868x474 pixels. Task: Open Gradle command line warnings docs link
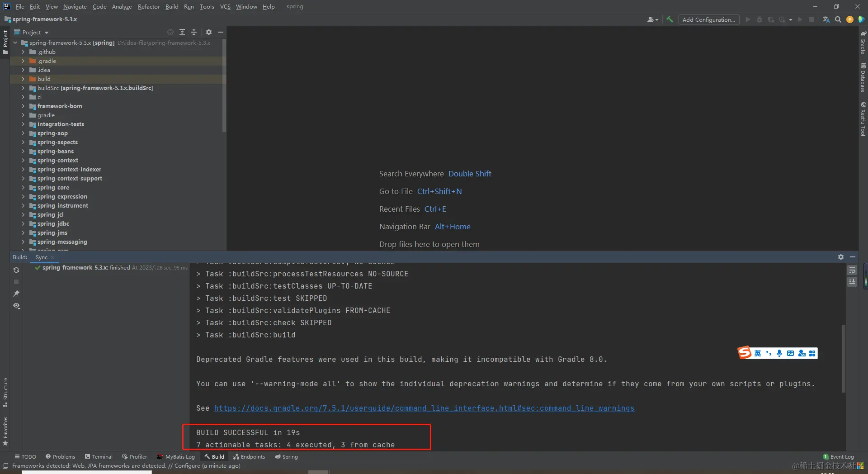point(424,408)
